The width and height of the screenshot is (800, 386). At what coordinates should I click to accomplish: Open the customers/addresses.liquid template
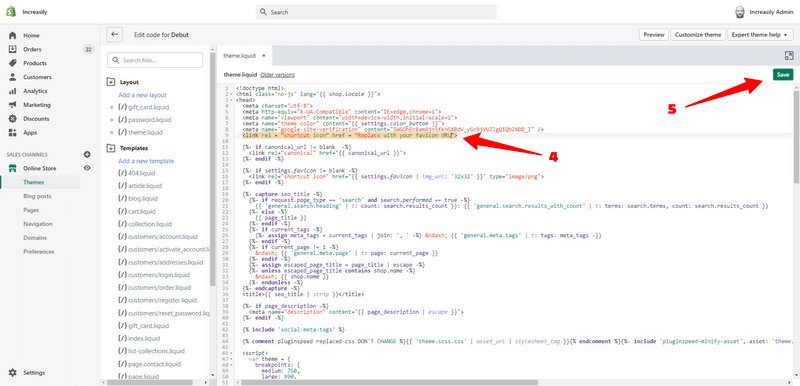pyautogui.click(x=160, y=262)
